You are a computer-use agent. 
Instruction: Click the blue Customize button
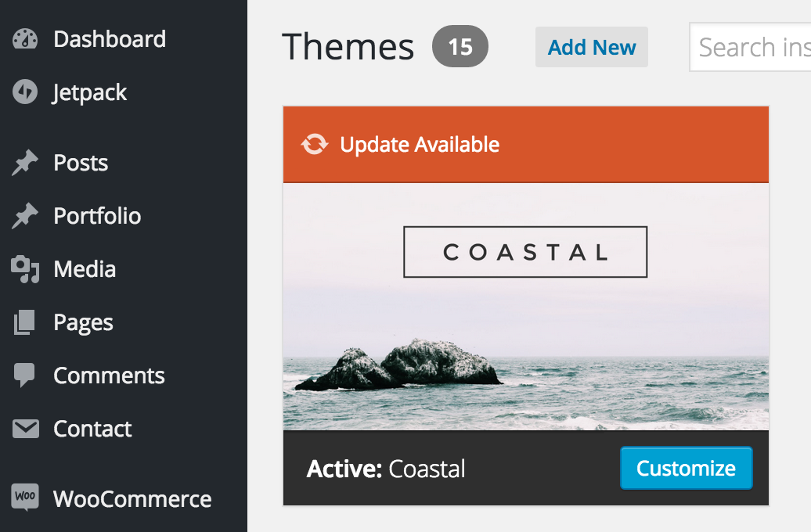point(686,468)
